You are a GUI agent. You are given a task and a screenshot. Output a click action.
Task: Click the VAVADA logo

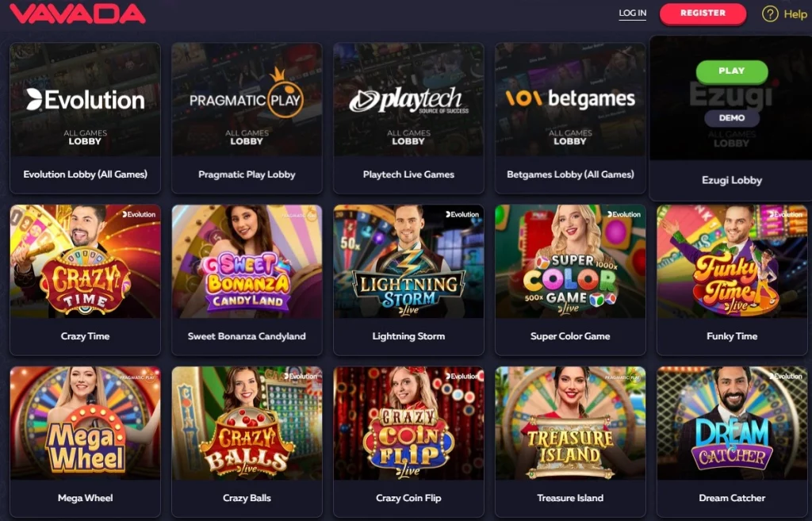click(x=78, y=13)
